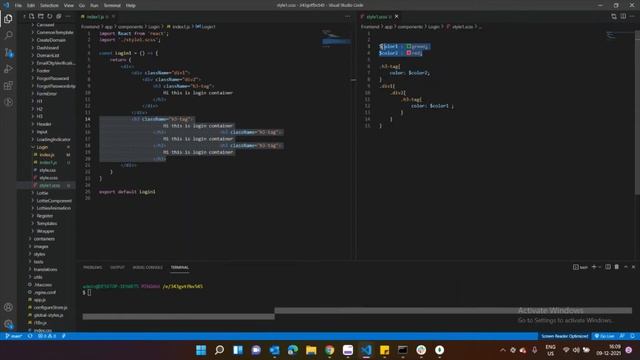Collapse the Login folder
640x360 pixels.
42,147
